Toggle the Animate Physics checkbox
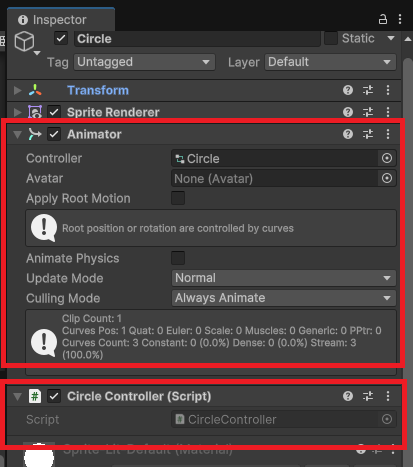 coord(178,258)
